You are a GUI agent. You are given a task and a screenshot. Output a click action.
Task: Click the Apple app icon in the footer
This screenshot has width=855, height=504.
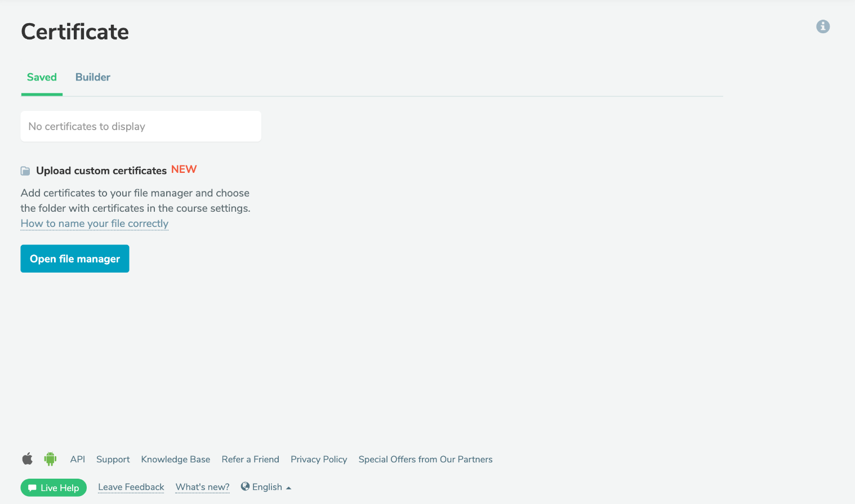tap(27, 459)
